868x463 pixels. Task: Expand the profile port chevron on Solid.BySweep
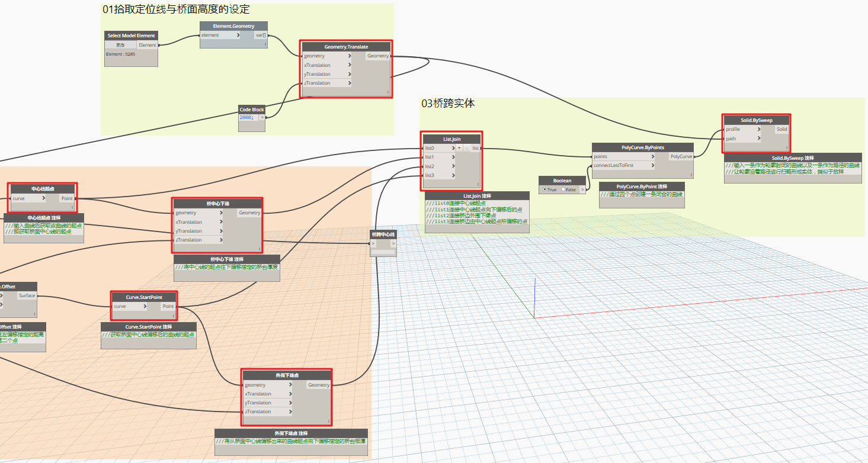click(x=759, y=129)
